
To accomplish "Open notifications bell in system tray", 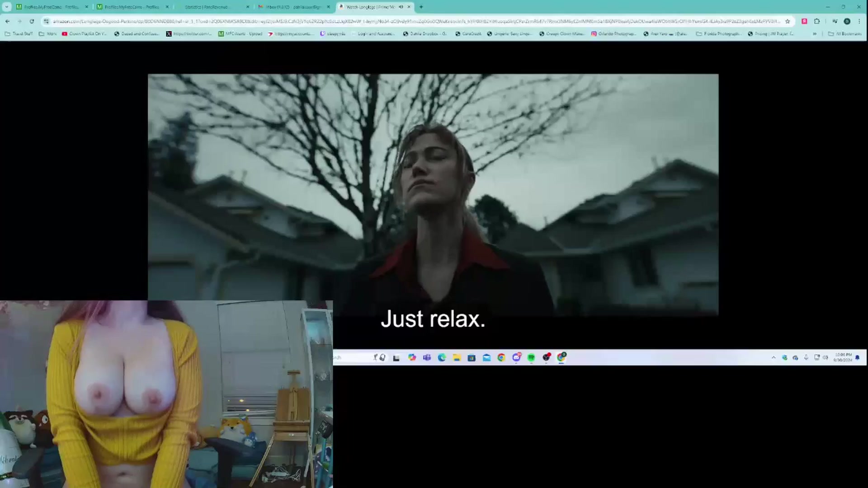I will 857,357.
